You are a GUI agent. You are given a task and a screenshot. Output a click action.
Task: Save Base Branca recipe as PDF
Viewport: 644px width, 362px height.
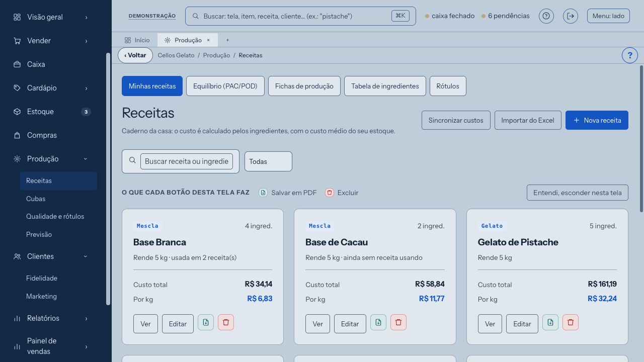click(206, 322)
